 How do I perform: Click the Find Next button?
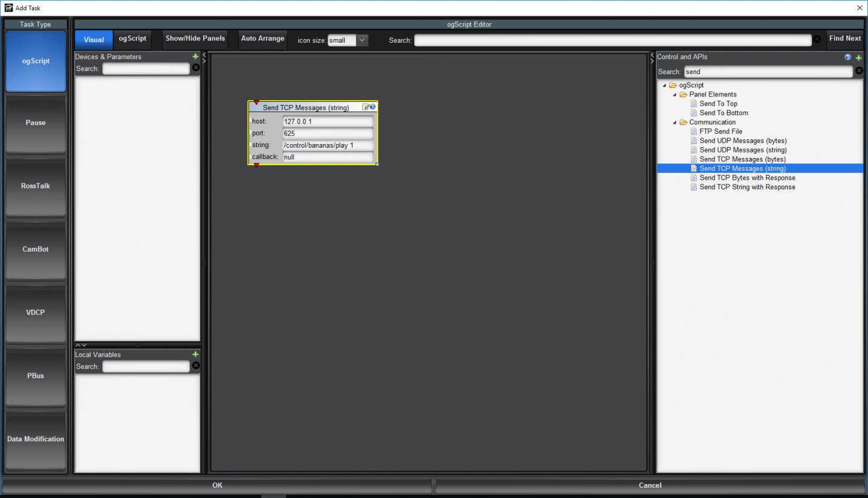(x=844, y=39)
